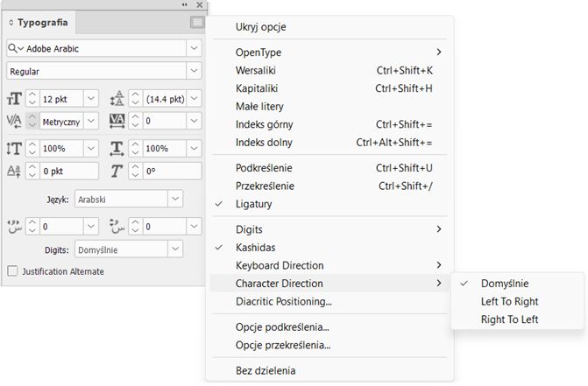Click the skew angle stepper arrows
This screenshot has height=386, width=588.
[135, 171]
